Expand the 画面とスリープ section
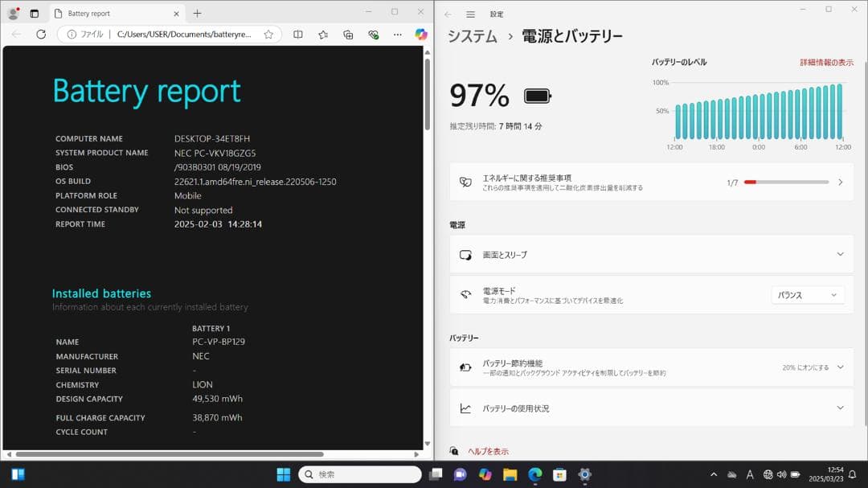 (839, 255)
